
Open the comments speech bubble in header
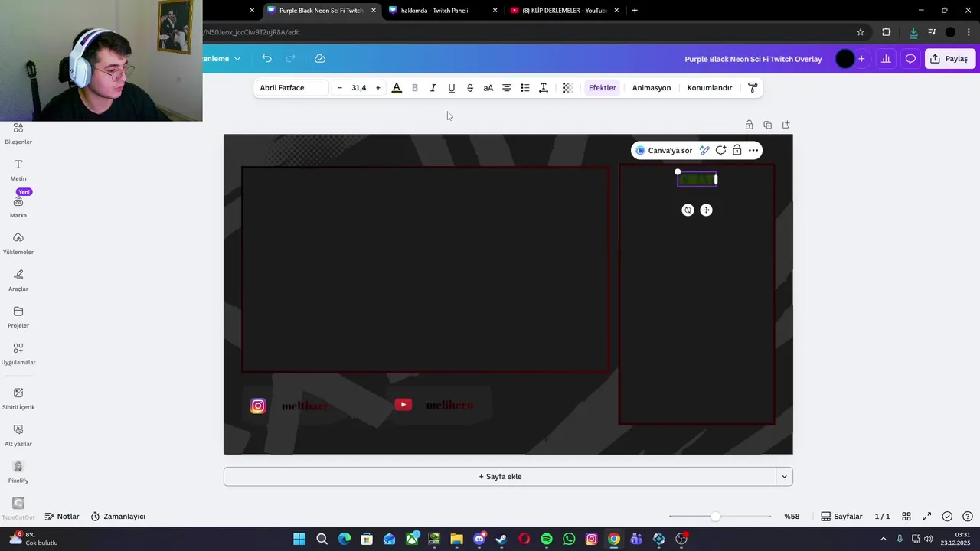coord(910,59)
